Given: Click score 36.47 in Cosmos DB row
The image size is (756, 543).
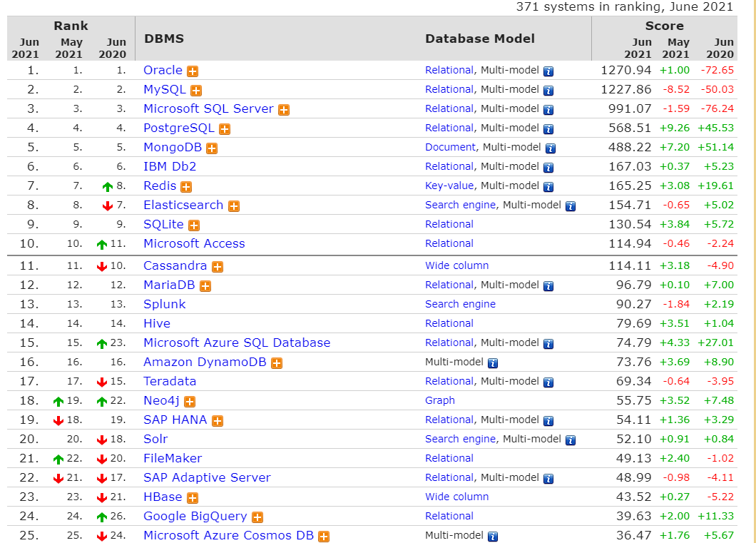Looking at the screenshot, I should pyautogui.click(x=633, y=536).
